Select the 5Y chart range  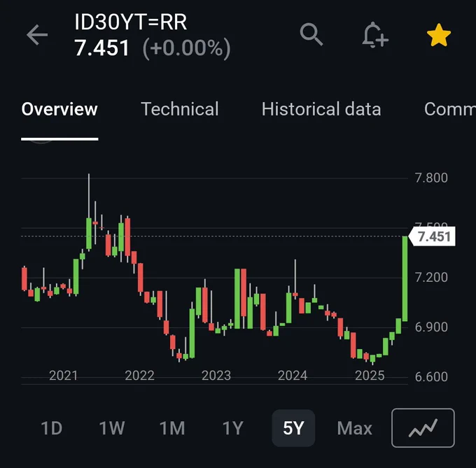293,428
